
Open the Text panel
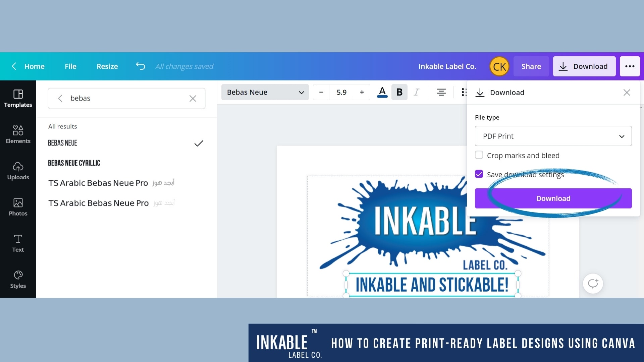(x=18, y=243)
